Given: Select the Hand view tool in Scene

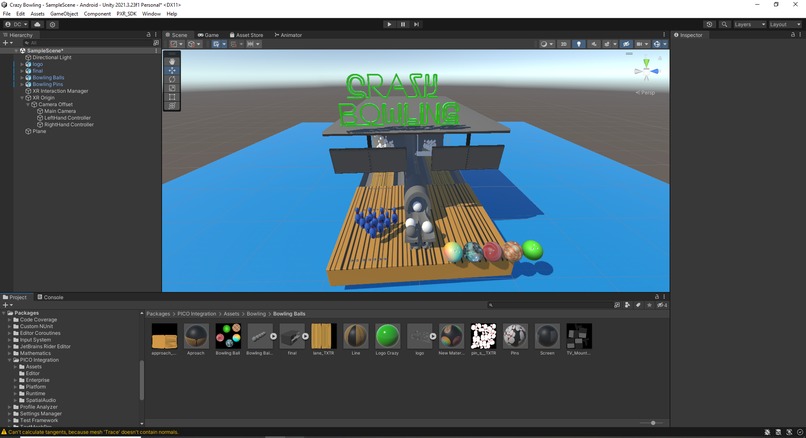Looking at the screenshot, I should coord(172,61).
